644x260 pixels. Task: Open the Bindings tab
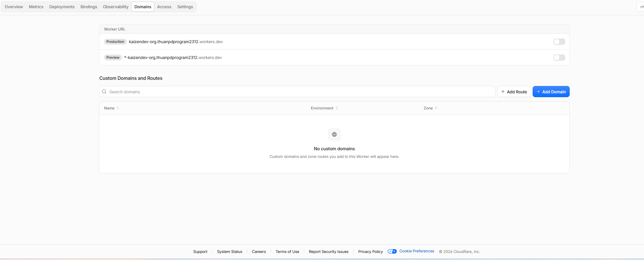[x=89, y=7]
